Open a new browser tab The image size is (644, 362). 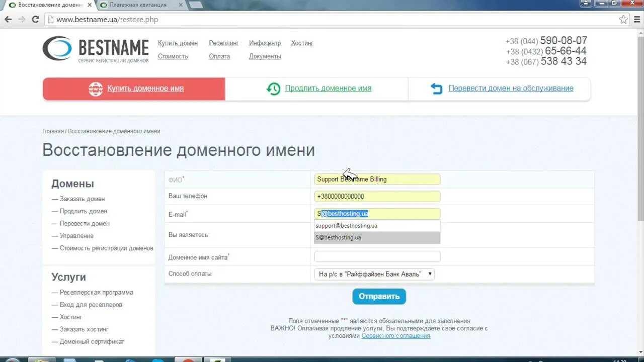[x=196, y=5]
